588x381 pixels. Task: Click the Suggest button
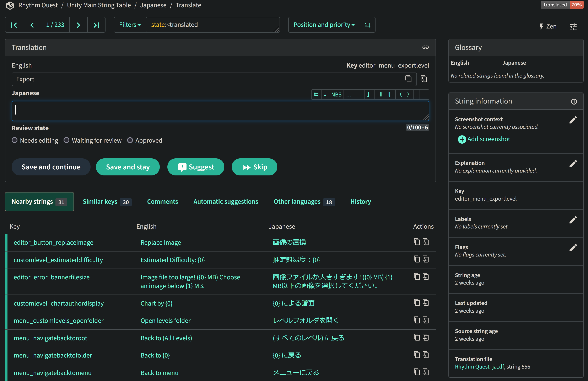click(196, 167)
